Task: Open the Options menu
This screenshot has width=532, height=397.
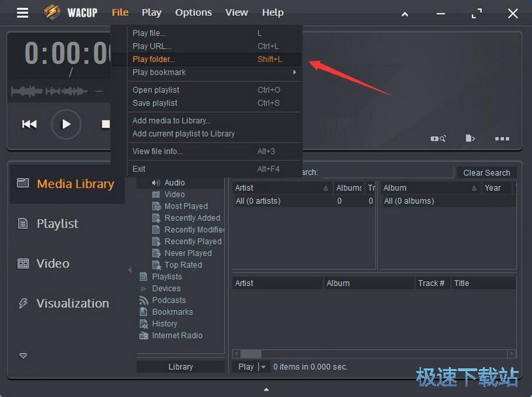Action: tap(193, 12)
